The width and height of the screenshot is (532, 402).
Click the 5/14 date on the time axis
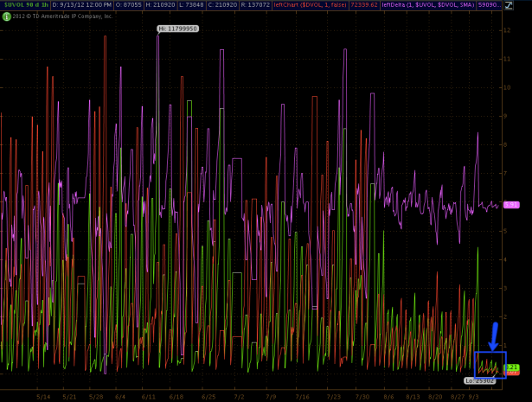[x=45, y=397]
